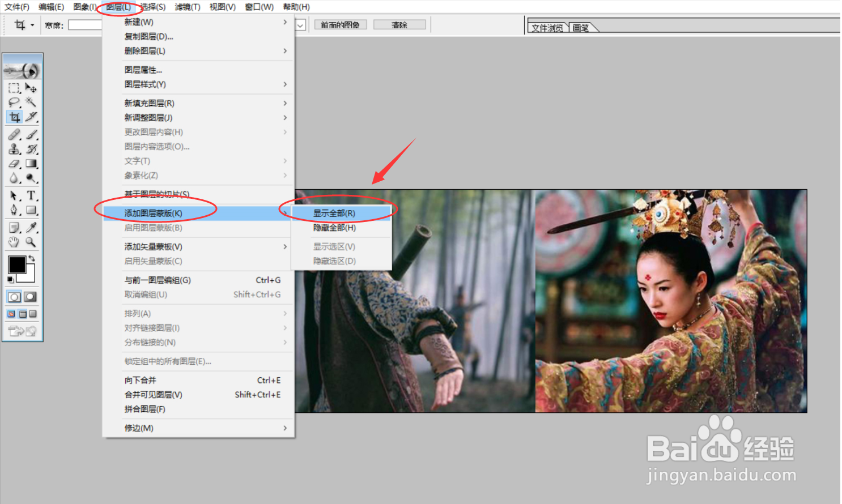Select the Blur tool
The height and width of the screenshot is (504, 842).
point(14,178)
